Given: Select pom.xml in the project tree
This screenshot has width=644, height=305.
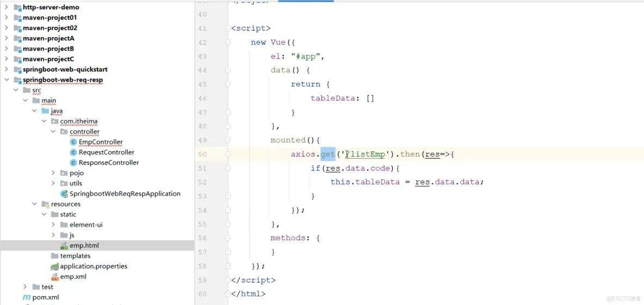Looking at the screenshot, I should pos(46,297).
